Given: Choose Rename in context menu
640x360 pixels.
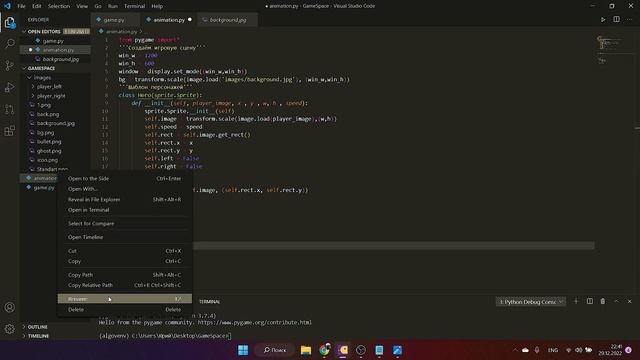Looking at the screenshot, I should tap(124, 299).
